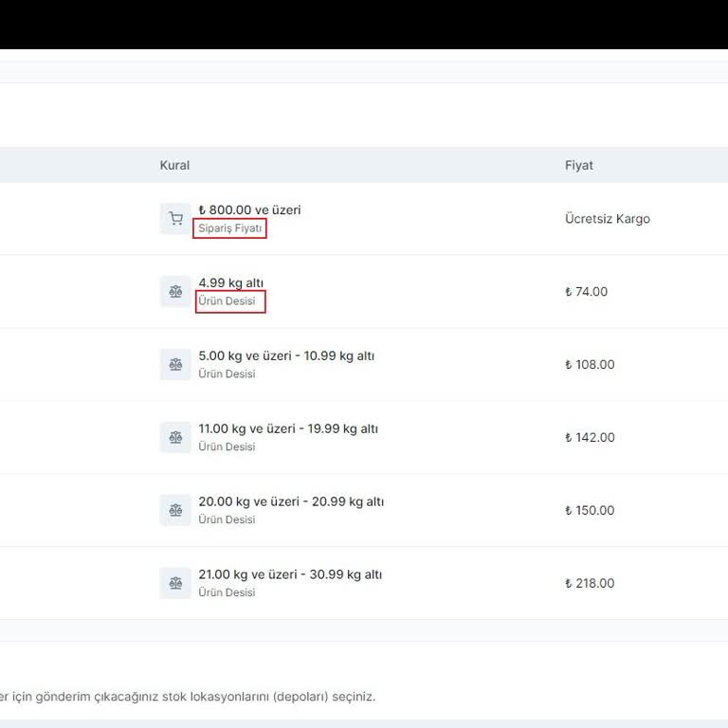Open the 4.99 kg altı rule
Viewport: 728px width, 728px height.
pos(231,283)
